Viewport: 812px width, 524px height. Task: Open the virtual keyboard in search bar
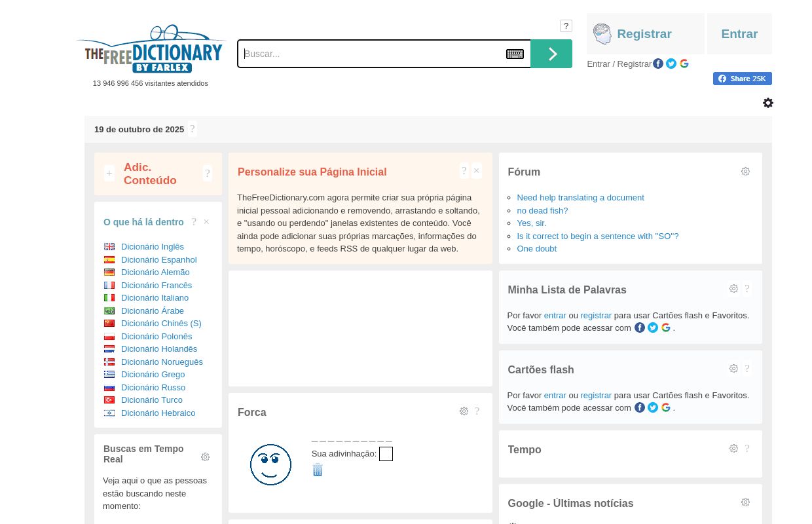click(515, 54)
